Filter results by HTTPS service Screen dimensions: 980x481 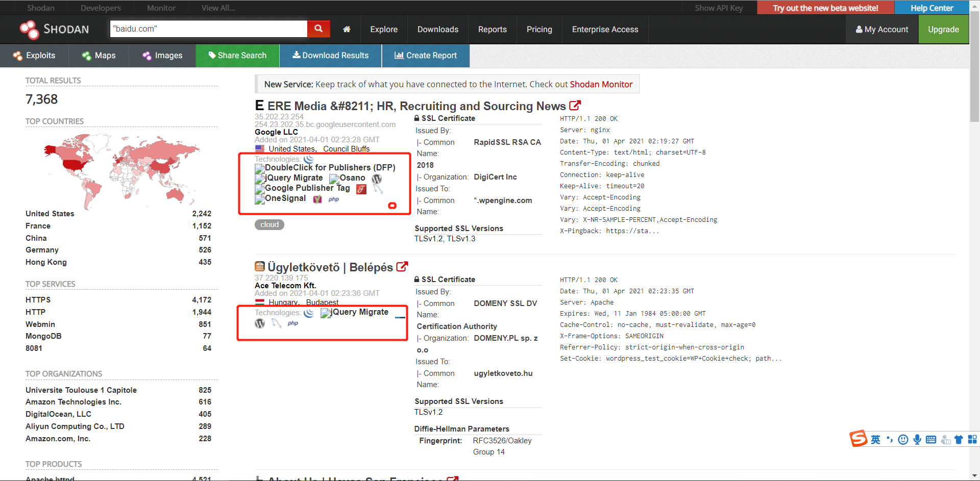(x=38, y=300)
